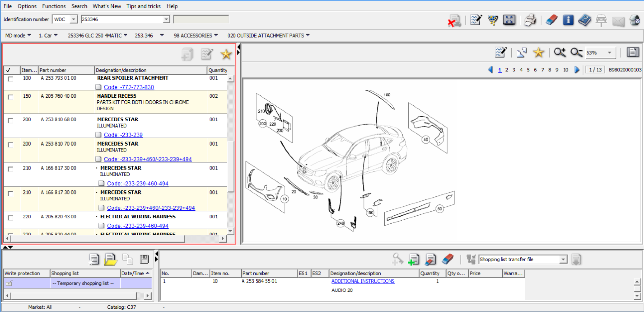Check the box for REAR SPOILER ATTACHMENT
Screen dimensions: 644x312
click(10, 79)
